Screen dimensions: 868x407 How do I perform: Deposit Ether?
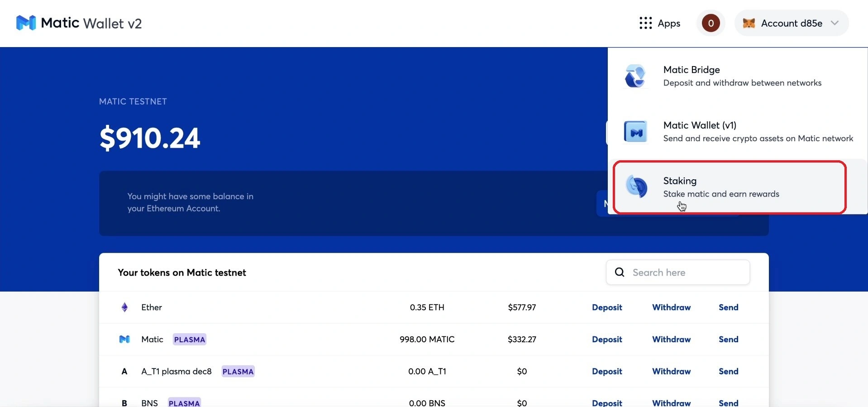pyautogui.click(x=607, y=307)
